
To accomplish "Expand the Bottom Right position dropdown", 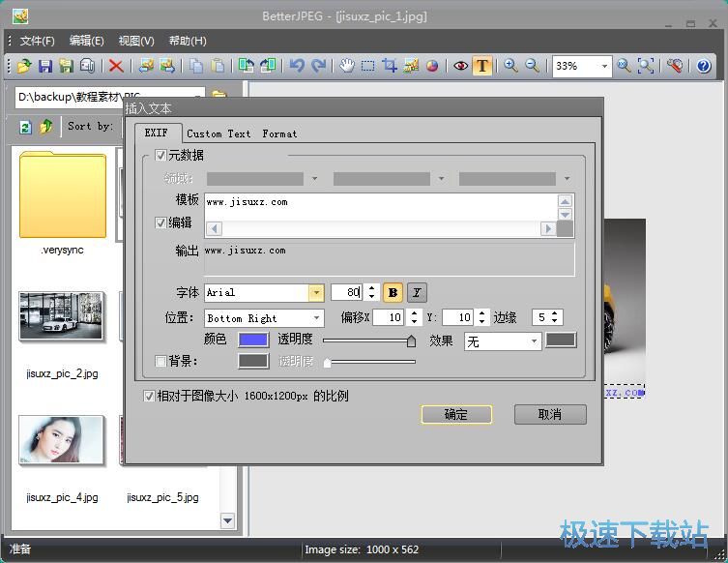I will 316,318.
